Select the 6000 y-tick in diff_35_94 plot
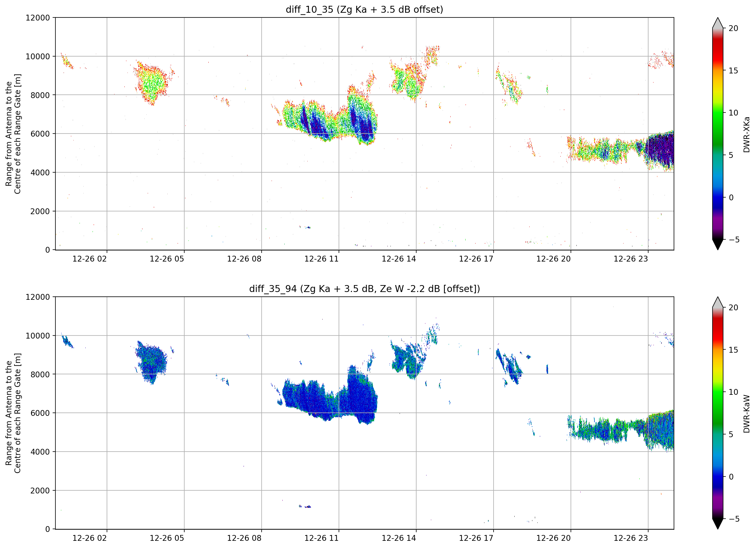Viewport: 756px width, 548px height. pos(40,413)
